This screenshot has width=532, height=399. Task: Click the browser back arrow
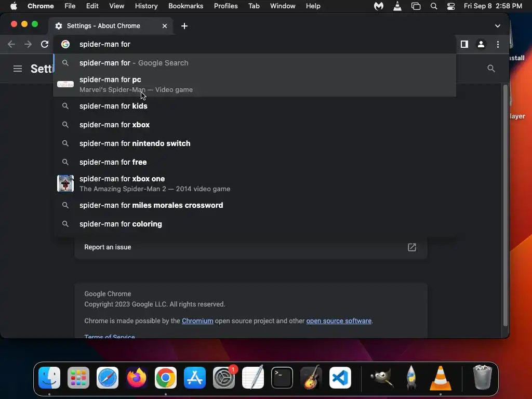coord(11,44)
